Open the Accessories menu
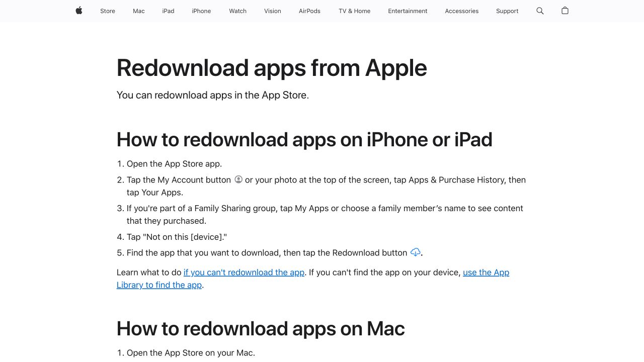644x362 pixels. coord(462,11)
